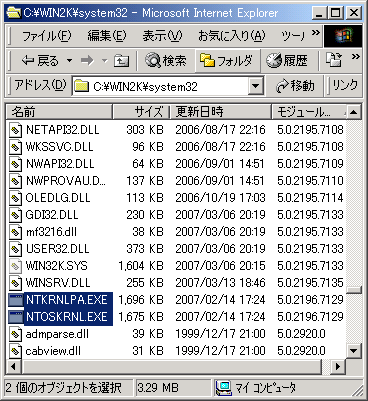Screen dimensions: 368x401
Task: Sort by the モジュール column header
Action: tap(309, 112)
